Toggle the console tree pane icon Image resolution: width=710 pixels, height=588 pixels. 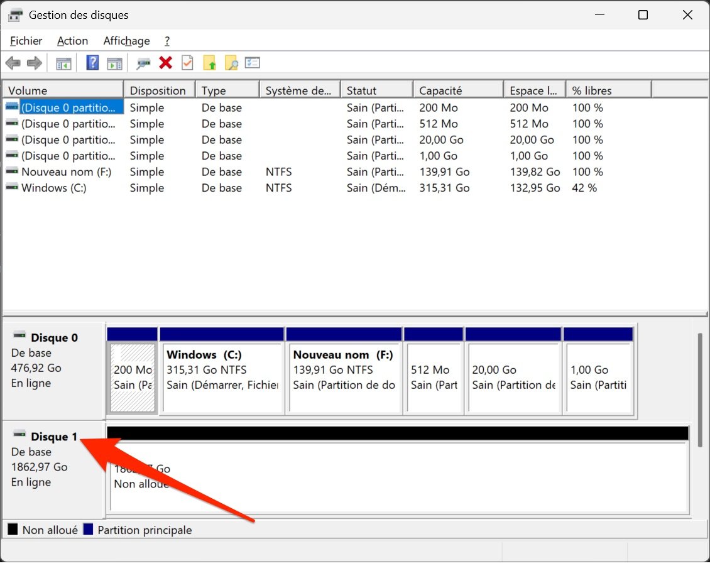tap(63, 63)
